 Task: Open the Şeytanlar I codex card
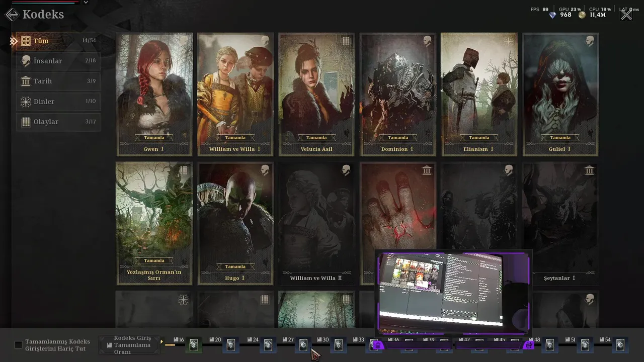click(560, 224)
